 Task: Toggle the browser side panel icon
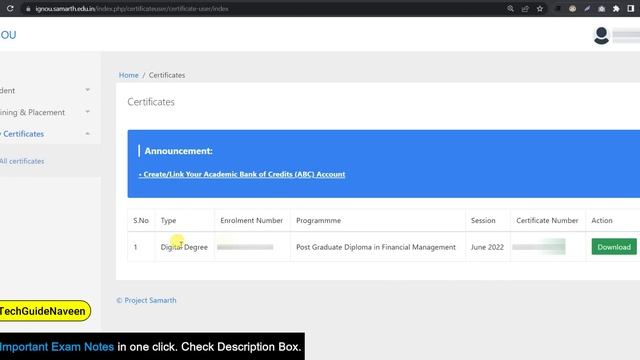631,9
